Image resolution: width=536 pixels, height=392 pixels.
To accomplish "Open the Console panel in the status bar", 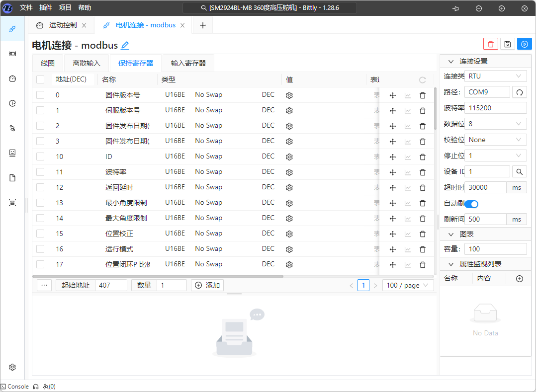I will 15,387.
